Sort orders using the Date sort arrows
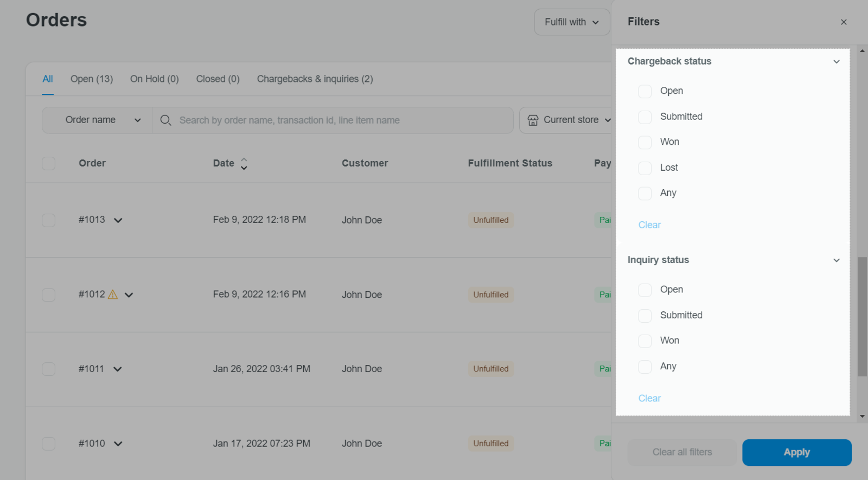 coord(244,164)
